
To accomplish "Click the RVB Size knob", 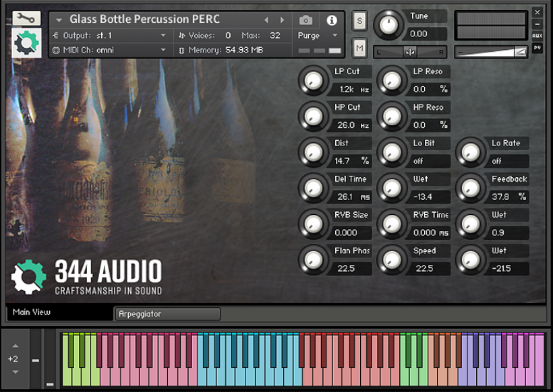I will 313,224.
